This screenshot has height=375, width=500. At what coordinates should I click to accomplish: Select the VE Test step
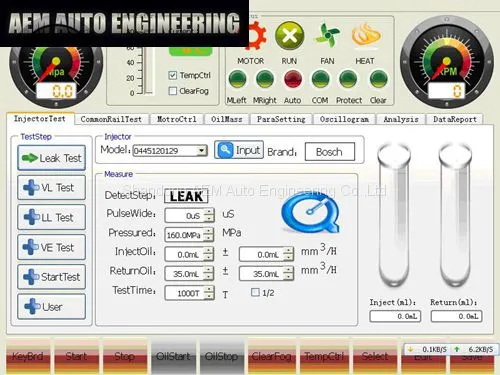click(52, 247)
